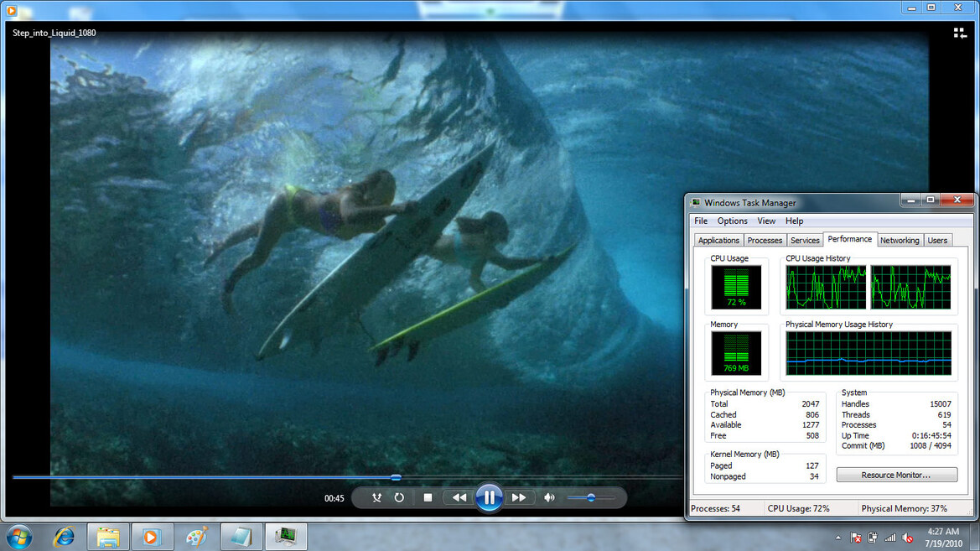Click the Free memory value 508
The width and height of the screenshot is (980, 551).
[x=811, y=436]
